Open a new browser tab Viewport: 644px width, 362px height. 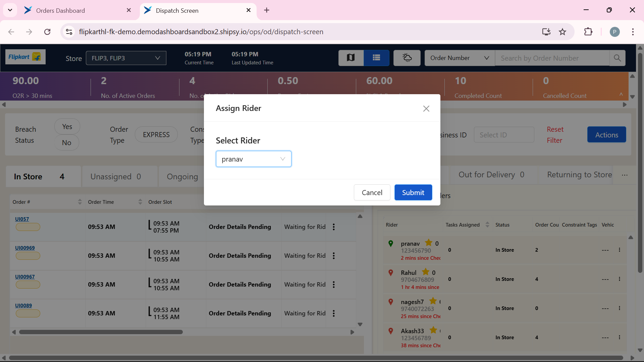click(267, 10)
